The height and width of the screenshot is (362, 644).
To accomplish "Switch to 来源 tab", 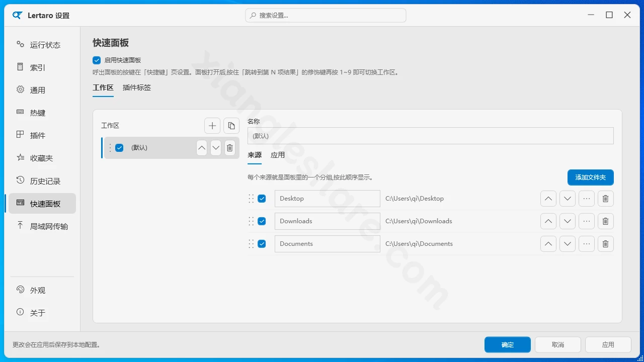I will pos(255,155).
